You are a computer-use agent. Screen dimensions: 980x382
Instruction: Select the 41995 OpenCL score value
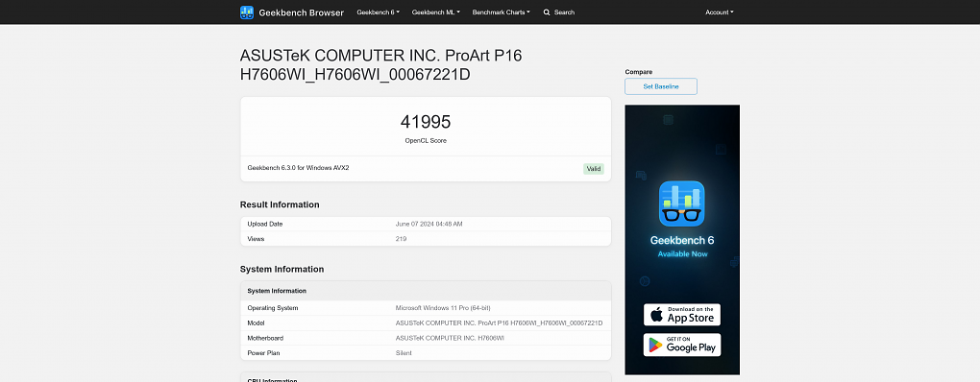pyautogui.click(x=426, y=122)
